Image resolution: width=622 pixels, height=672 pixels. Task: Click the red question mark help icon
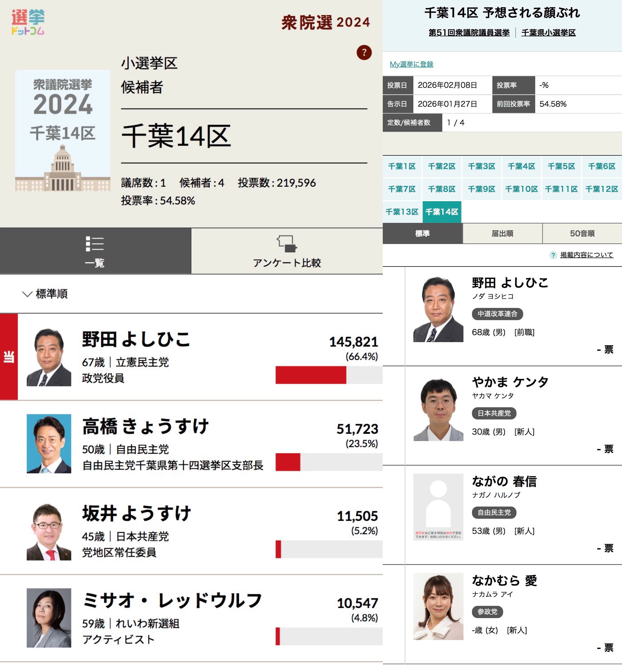coord(364,53)
